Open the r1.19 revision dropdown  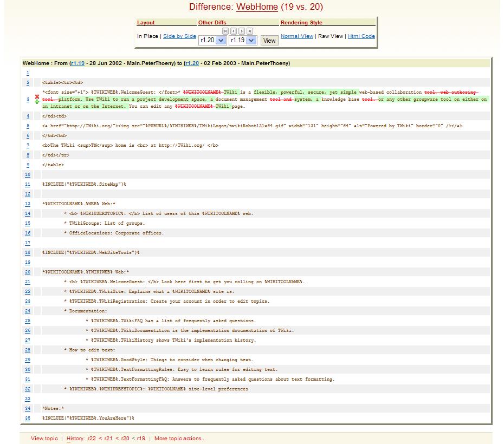[243, 40]
